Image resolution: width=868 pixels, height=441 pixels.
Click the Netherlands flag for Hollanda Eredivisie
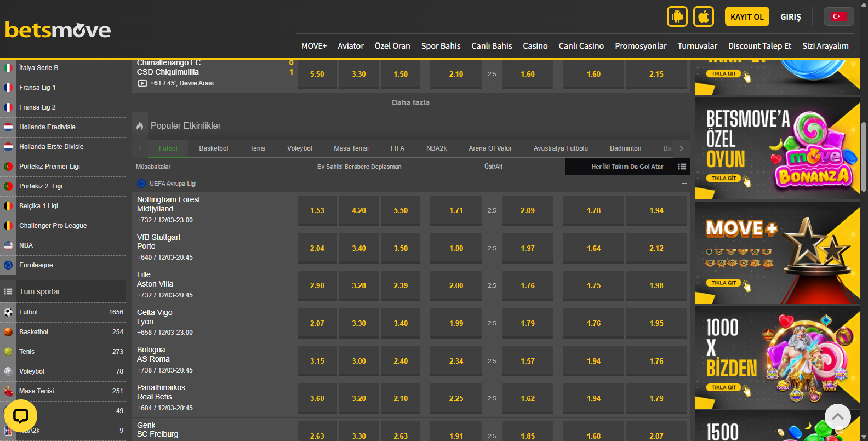coord(8,127)
